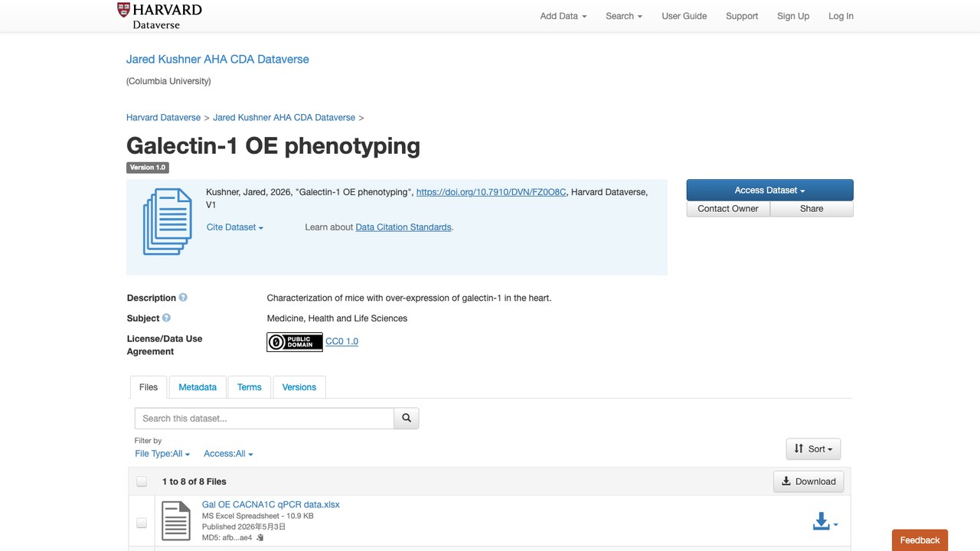
Task: Open Jared Kushner AHA CDA Dataverse title link
Action: [x=217, y=59]
